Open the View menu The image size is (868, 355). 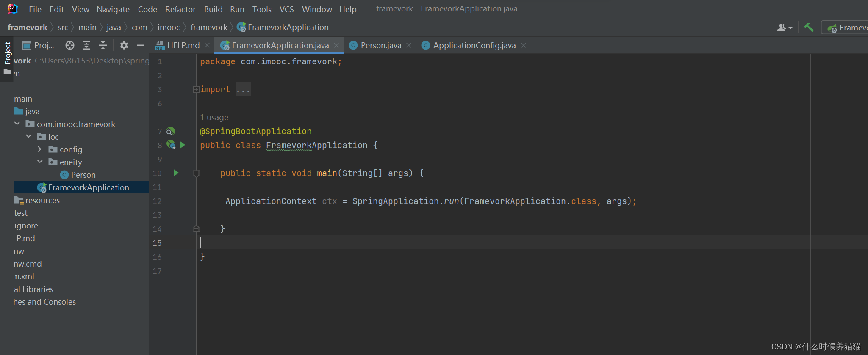coord(80,9)
